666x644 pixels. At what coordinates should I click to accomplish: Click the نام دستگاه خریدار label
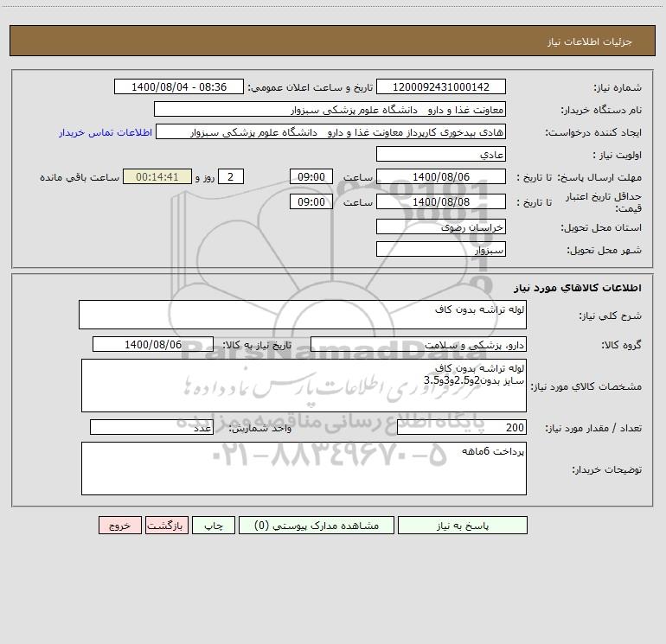[x=601, y=110]
